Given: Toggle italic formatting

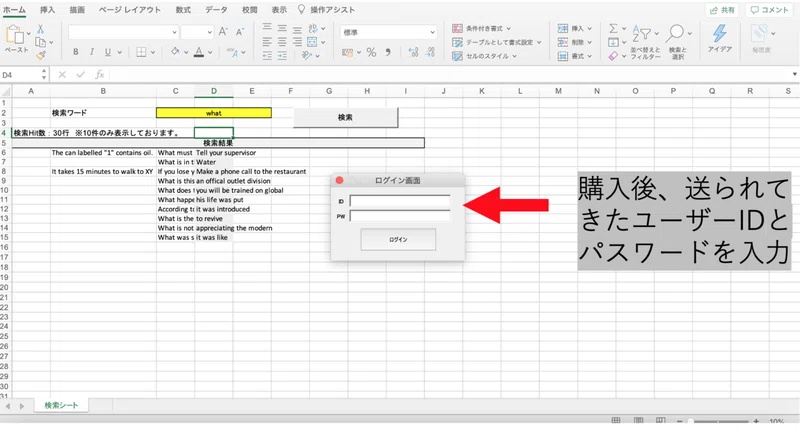Looking at the screenshot, I should (x=92, y=52).
